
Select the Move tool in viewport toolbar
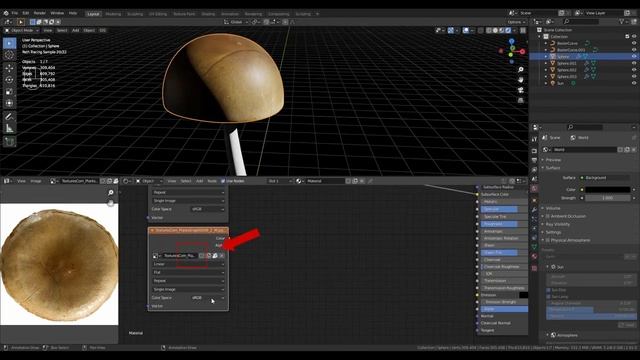(x=9, y=68)
